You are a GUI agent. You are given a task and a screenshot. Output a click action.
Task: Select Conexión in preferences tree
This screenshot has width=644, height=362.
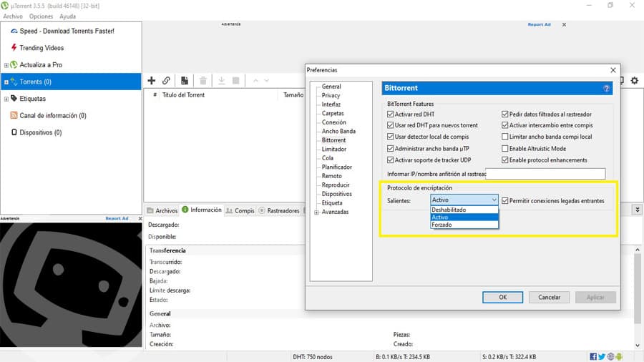pos(334,122)
